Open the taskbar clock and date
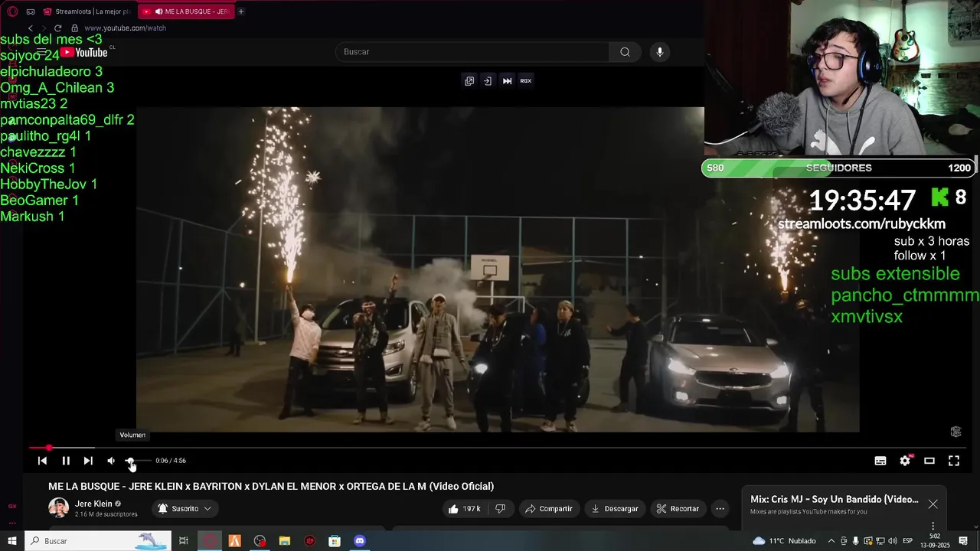Viewport: 980px width, 551px height. point(935,541)
